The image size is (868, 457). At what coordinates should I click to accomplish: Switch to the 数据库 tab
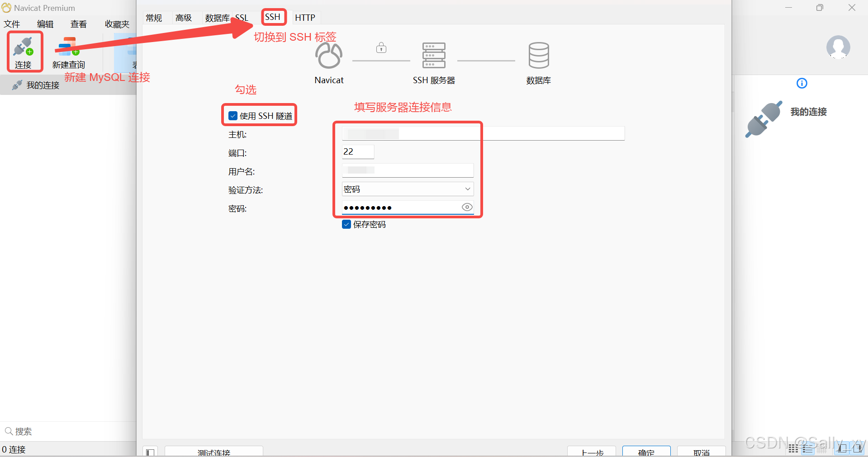coord(218,18)
